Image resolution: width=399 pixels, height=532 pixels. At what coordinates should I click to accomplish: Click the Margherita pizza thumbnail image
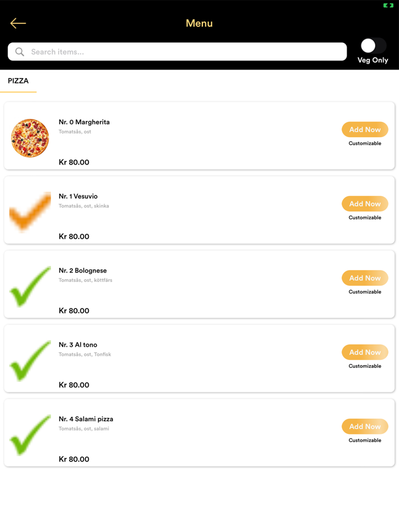tap(30, 138)
